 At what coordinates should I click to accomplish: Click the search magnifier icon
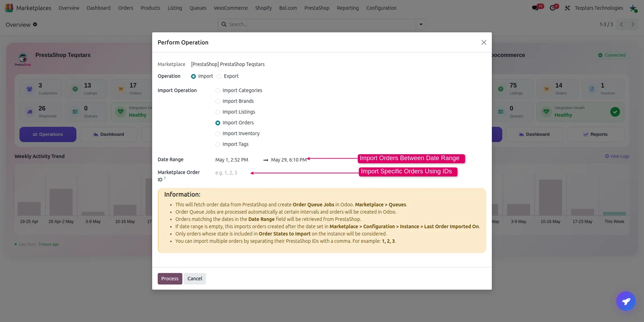(x=224, y=24)
